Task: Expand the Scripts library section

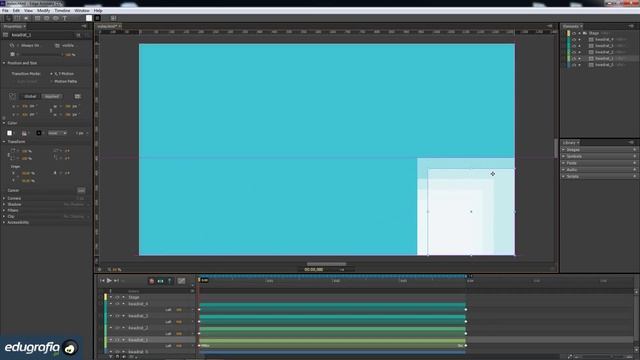Action: click(564, 176)
